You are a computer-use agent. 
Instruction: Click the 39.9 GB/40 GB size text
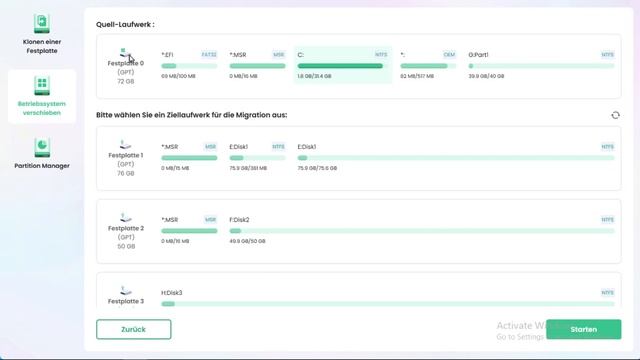click(486, 76)
